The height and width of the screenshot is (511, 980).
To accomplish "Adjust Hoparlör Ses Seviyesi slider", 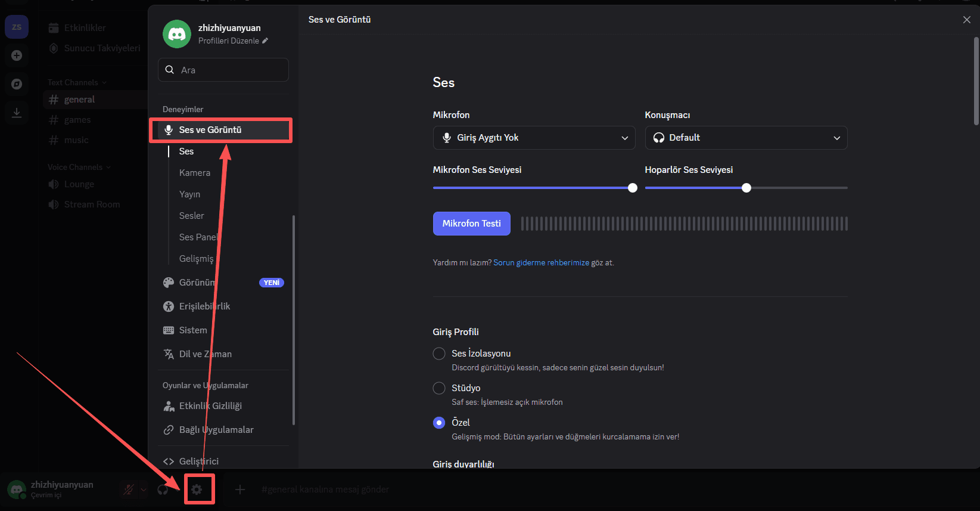I will [x=746, y=188].
